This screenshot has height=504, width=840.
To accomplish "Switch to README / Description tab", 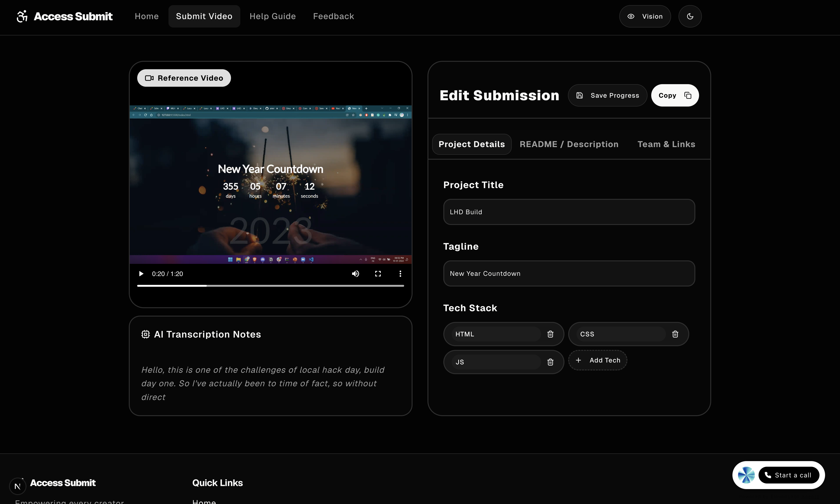I will click(x=569, y=144).
